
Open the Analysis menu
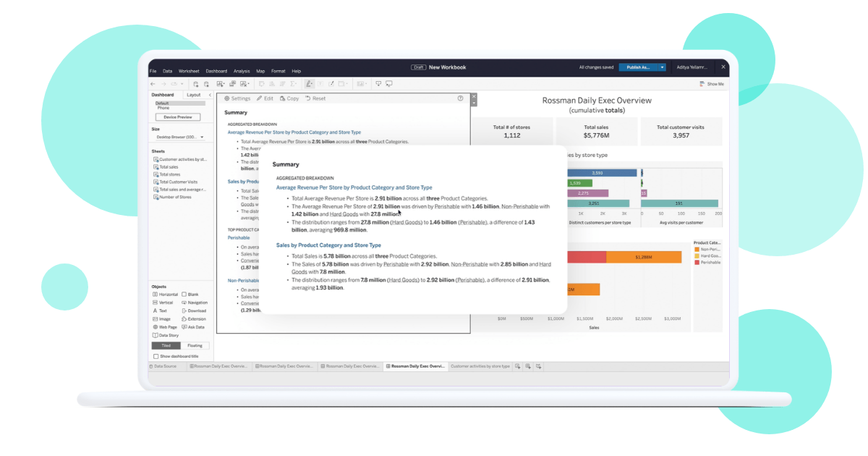coord(242,71)
